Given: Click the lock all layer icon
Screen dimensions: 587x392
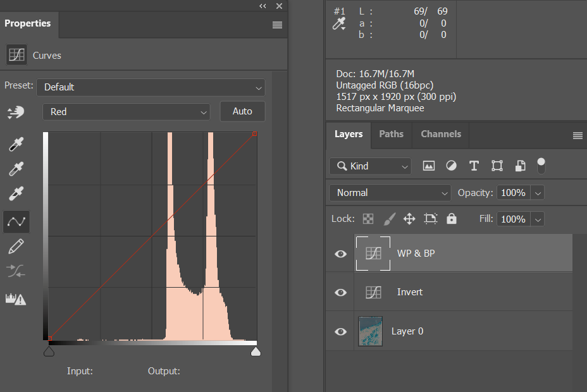Looking at the screenshot, I should tap(451, 219).
